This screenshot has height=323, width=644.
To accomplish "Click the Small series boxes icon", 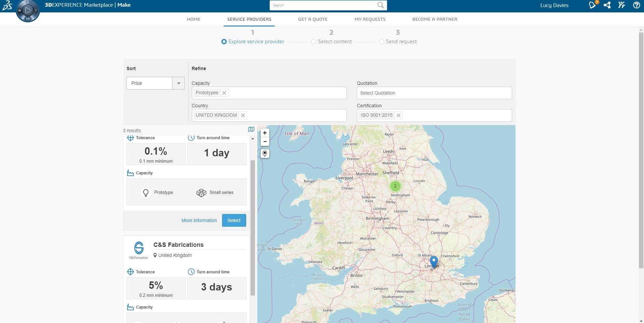I will point(201,193).
